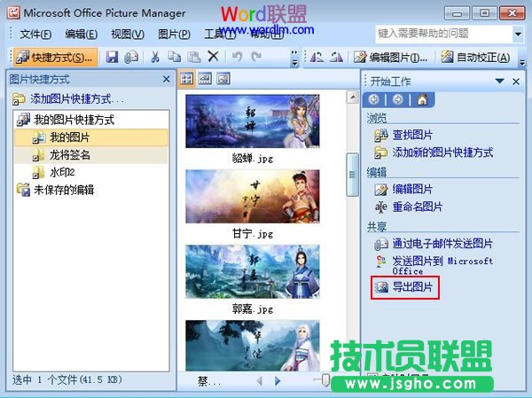Viewport: 532px width, 398px height.
Task: Select the 龙将签名 folder
Action: pos(69,155)
